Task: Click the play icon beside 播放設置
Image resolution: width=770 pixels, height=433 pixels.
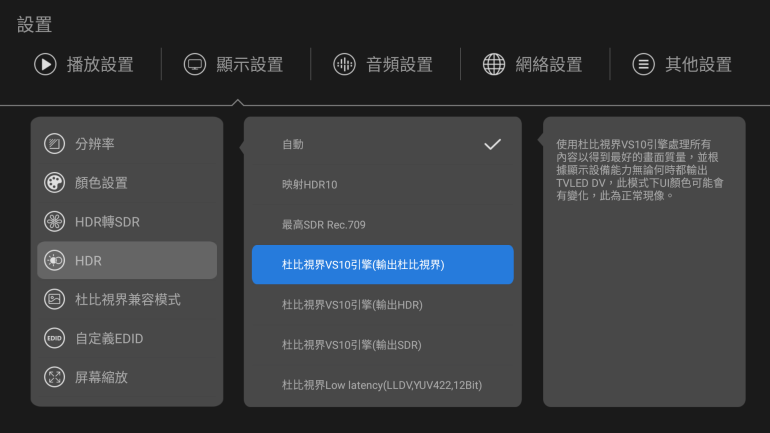Action: pos(45,64)
